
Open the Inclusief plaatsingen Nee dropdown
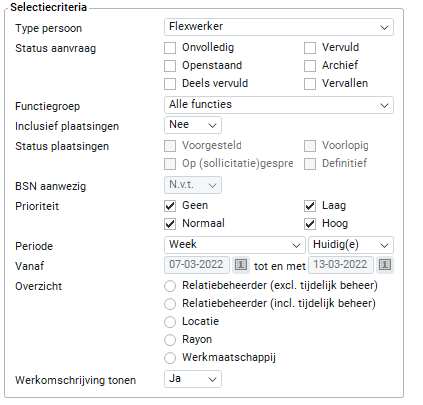pyautogui.click(x=193, y=125)
